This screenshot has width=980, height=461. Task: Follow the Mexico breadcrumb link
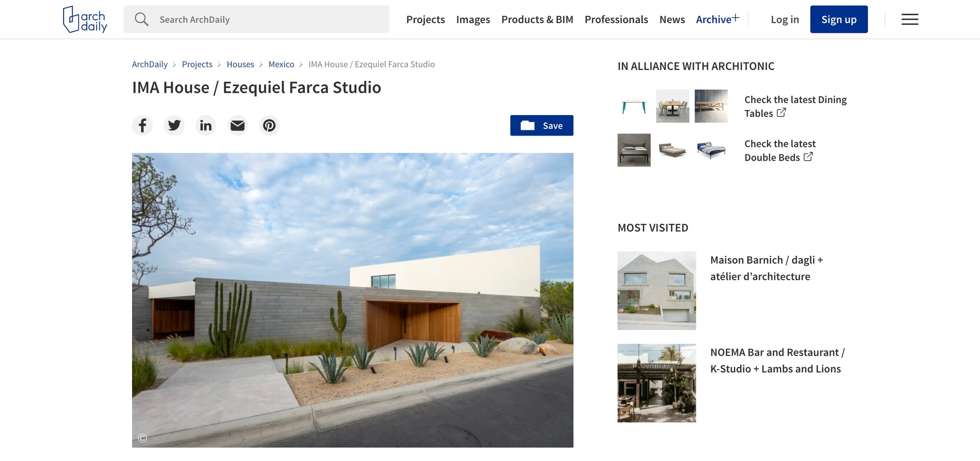click(x=281, y=64)
